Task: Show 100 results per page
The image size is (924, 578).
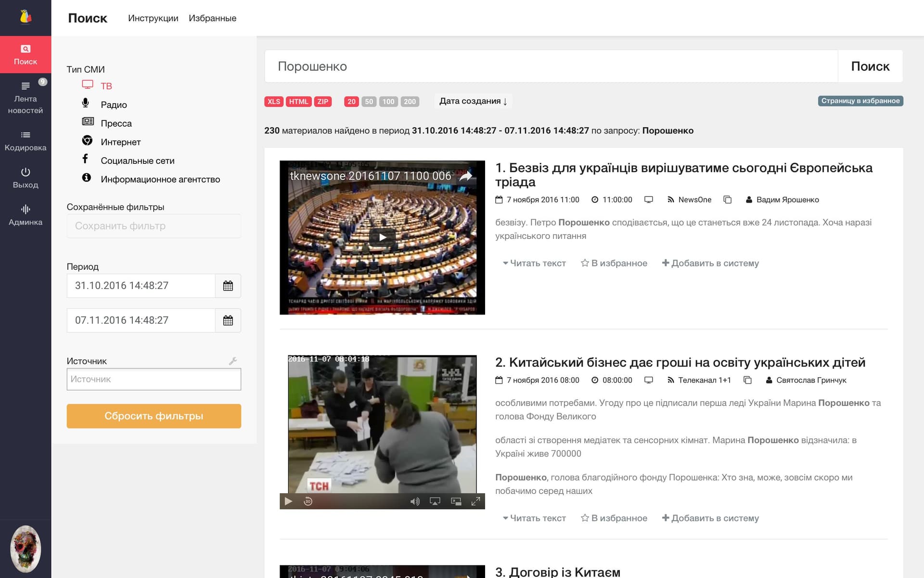Action: (388, 102)
